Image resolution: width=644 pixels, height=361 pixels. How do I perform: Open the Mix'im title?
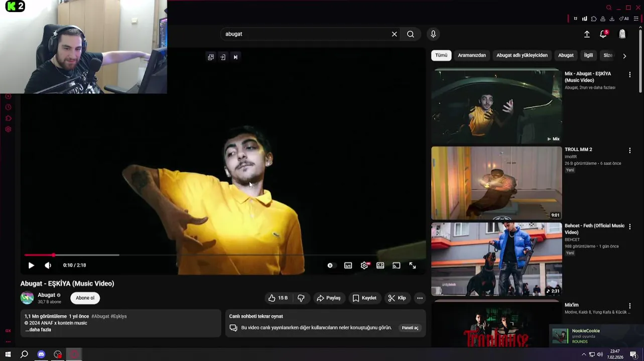[572, 305]
